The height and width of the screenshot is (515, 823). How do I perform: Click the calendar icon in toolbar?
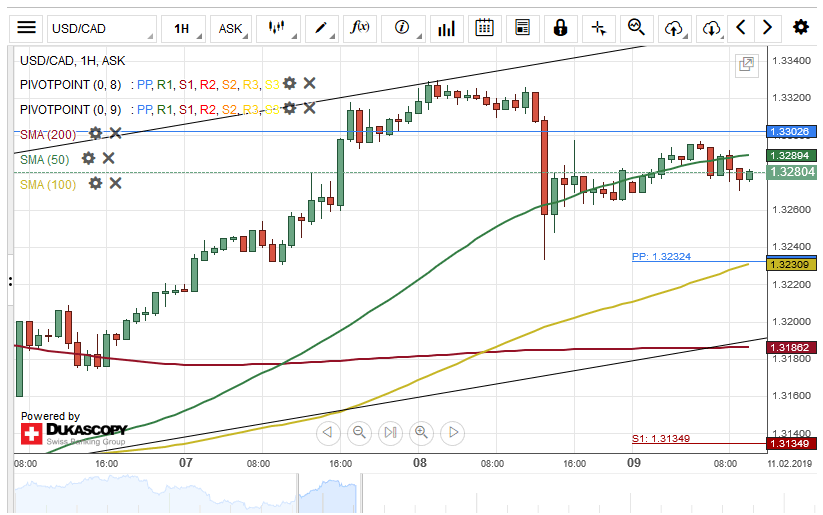(x=485, y=28)
